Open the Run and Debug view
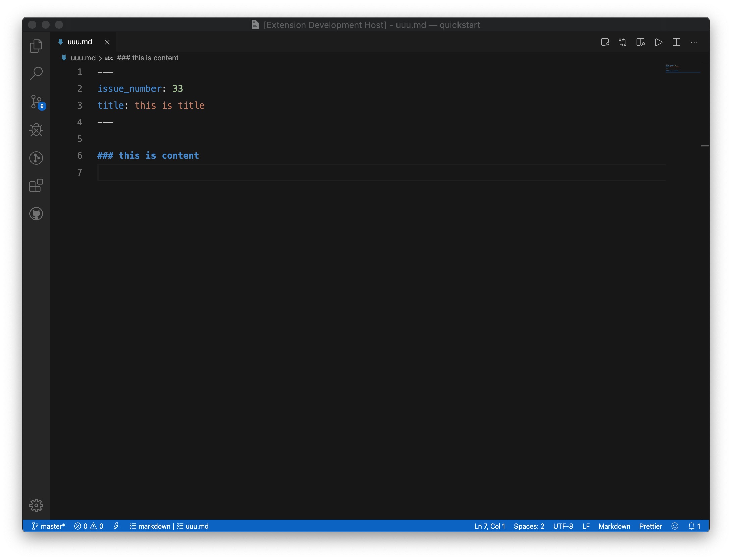 pos(36,130)
